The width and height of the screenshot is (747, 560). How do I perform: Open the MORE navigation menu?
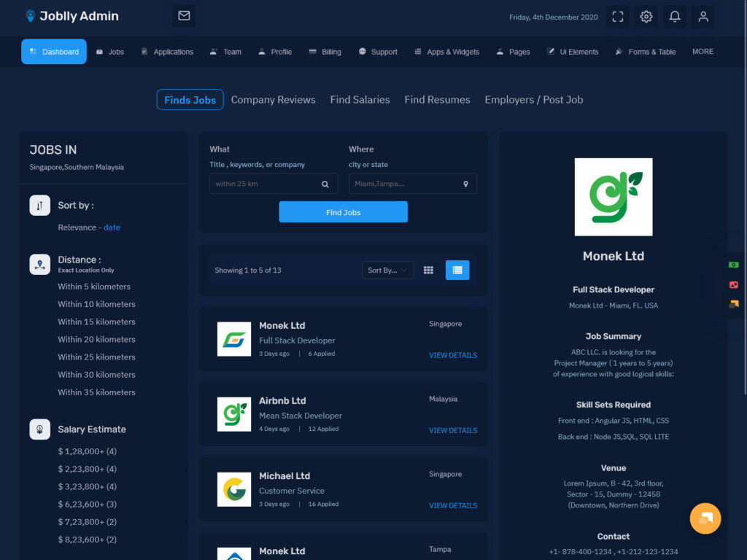point(703,52)
